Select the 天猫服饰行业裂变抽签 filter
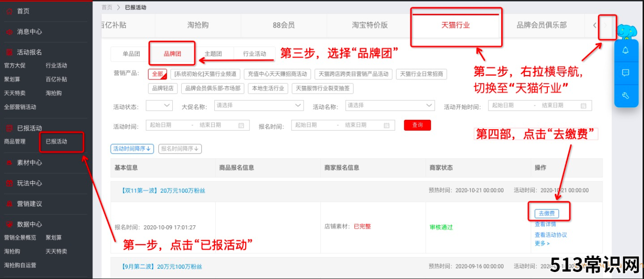This screenshot has width=644, height=279. [323, 88]
